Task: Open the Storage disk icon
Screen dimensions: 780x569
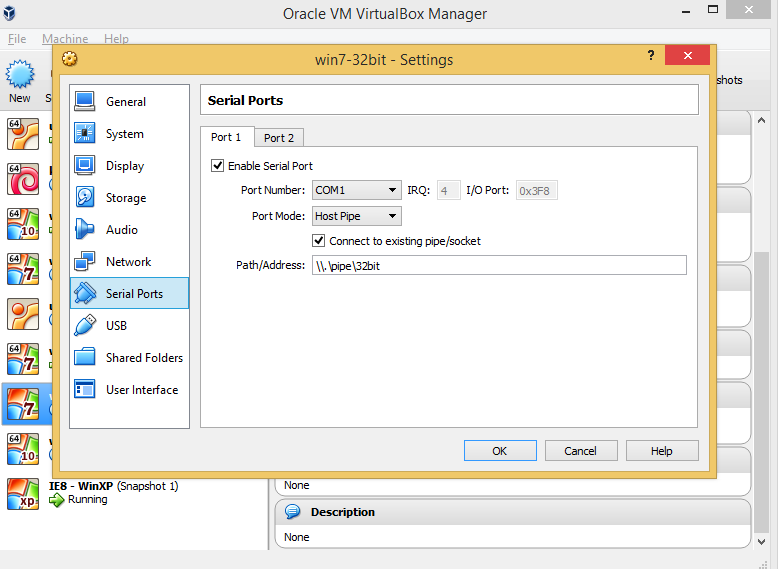Action: (85, 197)
